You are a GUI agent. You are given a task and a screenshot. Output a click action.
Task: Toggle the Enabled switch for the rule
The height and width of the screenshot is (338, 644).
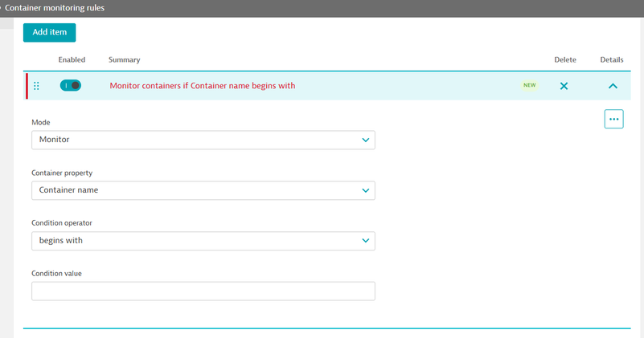tap(71, 85)
